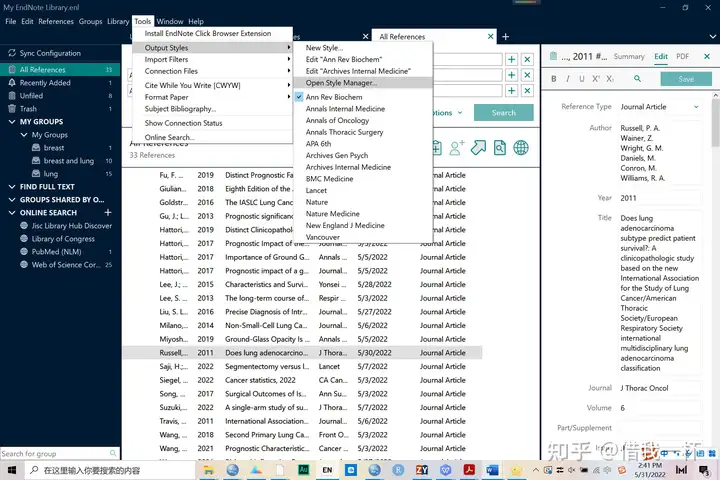The image size is (720, 480).
Task: Click the Bold formatting icon
Action: pos(553,79)
